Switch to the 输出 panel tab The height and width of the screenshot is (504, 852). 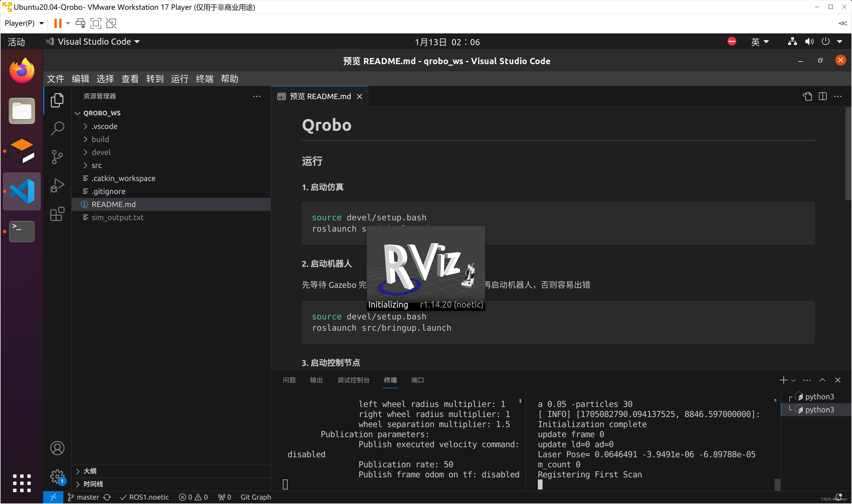tap(316, 380)
